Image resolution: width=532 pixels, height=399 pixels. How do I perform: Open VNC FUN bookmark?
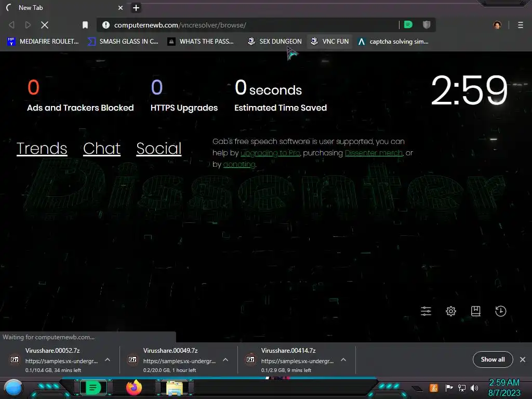click(x=330, y=42)
